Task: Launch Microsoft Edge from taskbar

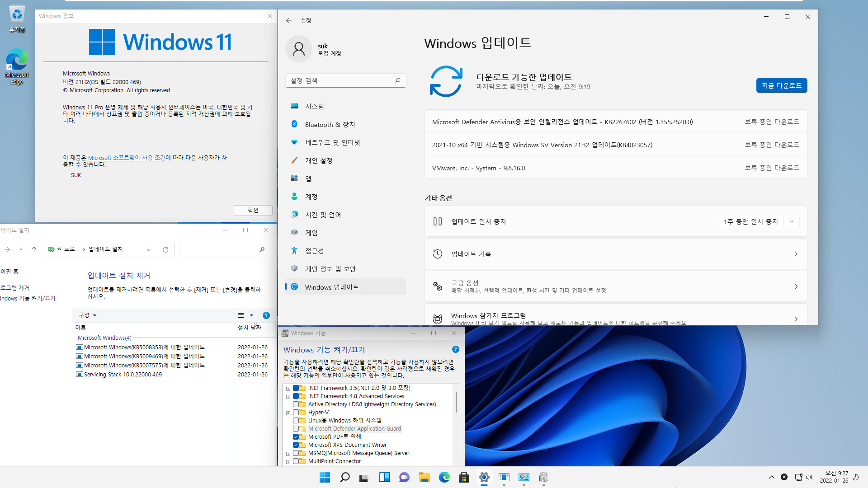Action: 444,477
